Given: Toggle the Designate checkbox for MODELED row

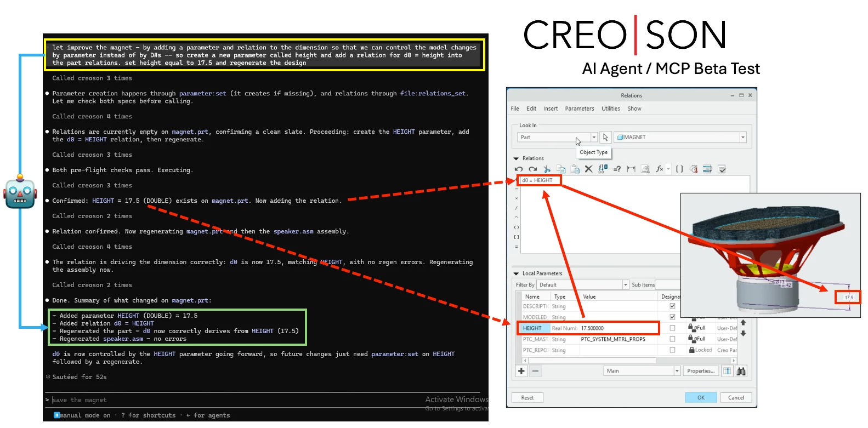Looking at the screenshot, I should pyautogui.click(x=672, y=317).
